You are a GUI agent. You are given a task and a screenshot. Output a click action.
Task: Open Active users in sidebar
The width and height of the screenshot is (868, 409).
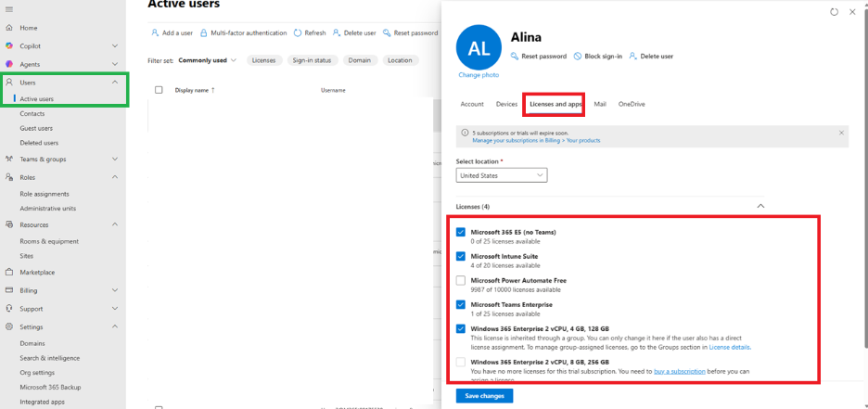(x=36, y=99)
